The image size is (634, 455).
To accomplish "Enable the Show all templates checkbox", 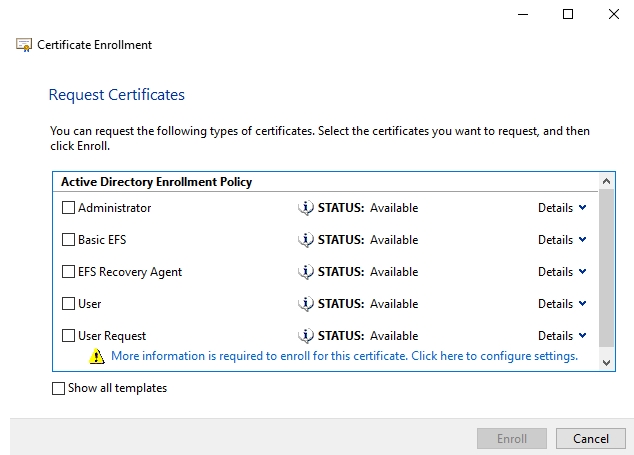I will [x=58, y=388].
